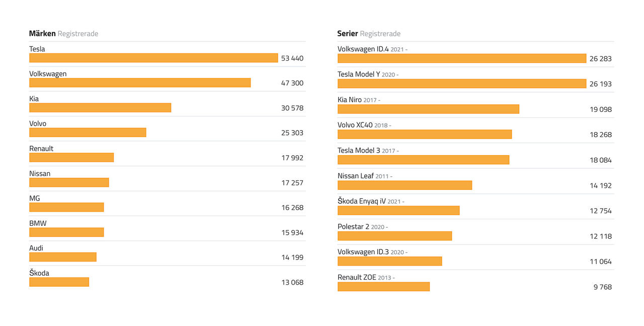This screenshot has width=644, height=326.
Task: Click the Tesla brand label
Action: [x=37, y=49]
